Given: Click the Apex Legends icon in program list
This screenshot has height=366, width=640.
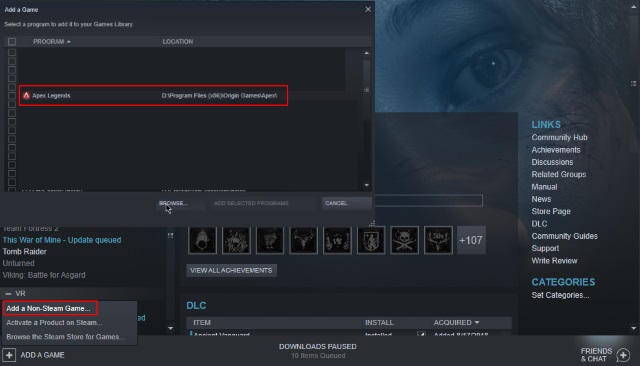Looking at the screenshot, I should [27, 95].
